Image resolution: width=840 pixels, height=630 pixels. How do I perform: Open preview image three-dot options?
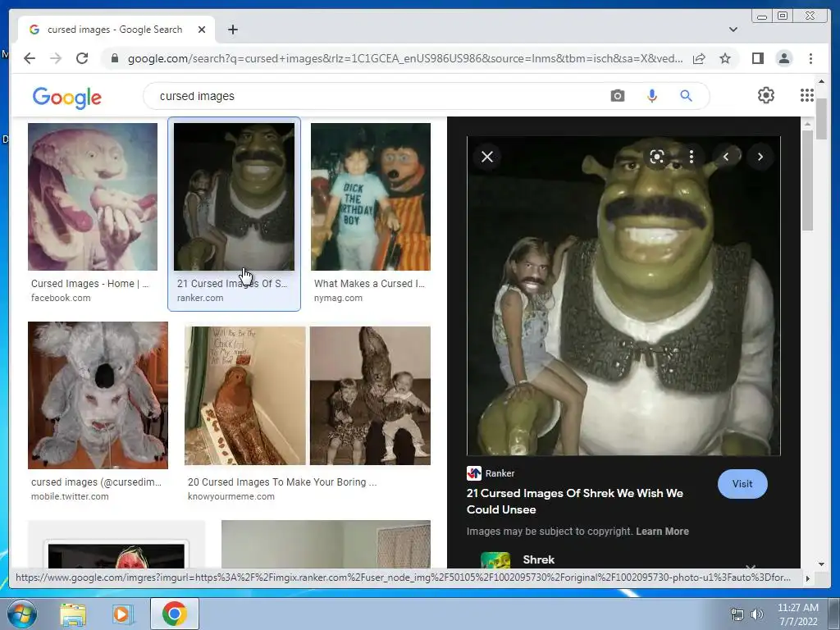click(x=691, y=157)
